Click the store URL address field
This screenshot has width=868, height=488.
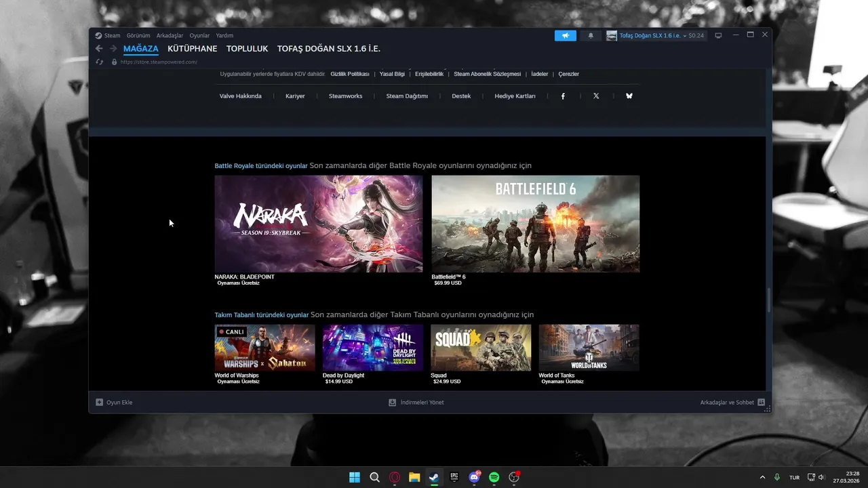click(159, 62)
